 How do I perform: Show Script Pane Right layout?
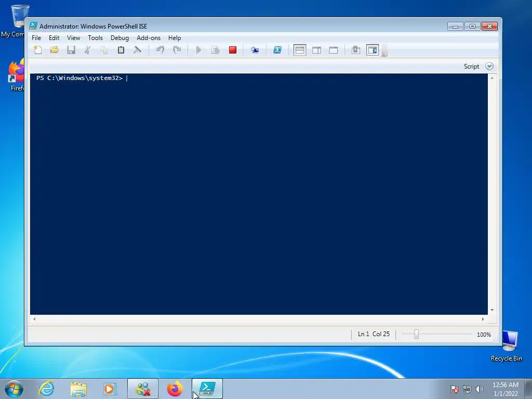[316, 50]
